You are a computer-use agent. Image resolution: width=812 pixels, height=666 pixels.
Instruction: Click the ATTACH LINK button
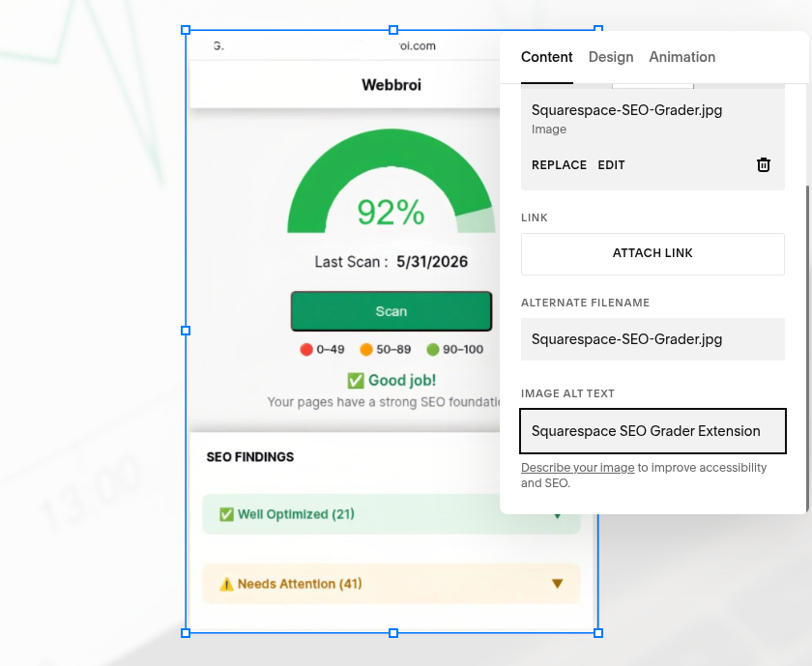click(652, 254)
